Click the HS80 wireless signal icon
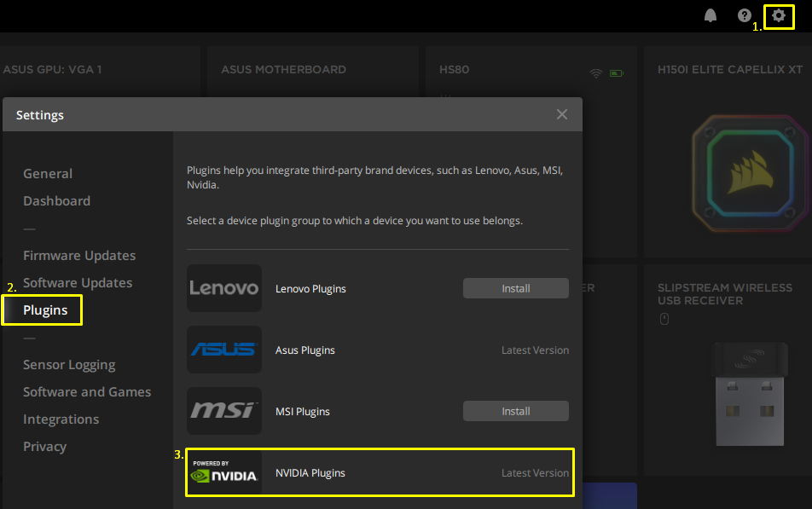 (595, 72)
